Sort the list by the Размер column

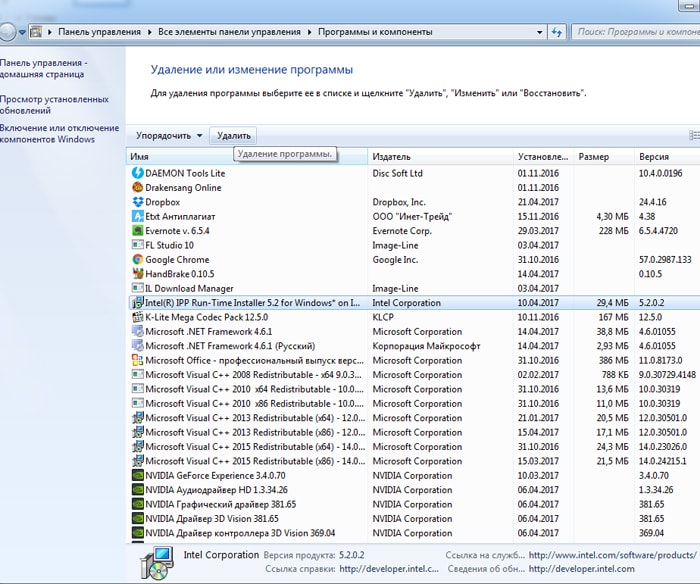[604, 157]
